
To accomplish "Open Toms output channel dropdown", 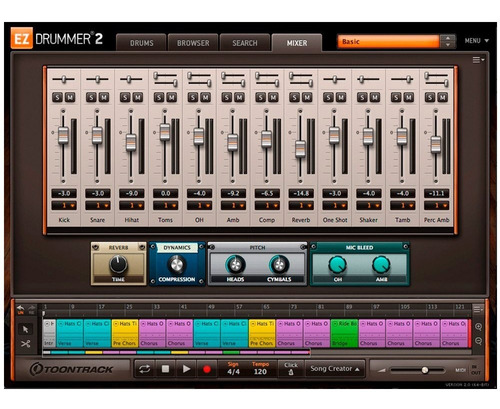I will (x=165, y=206).
